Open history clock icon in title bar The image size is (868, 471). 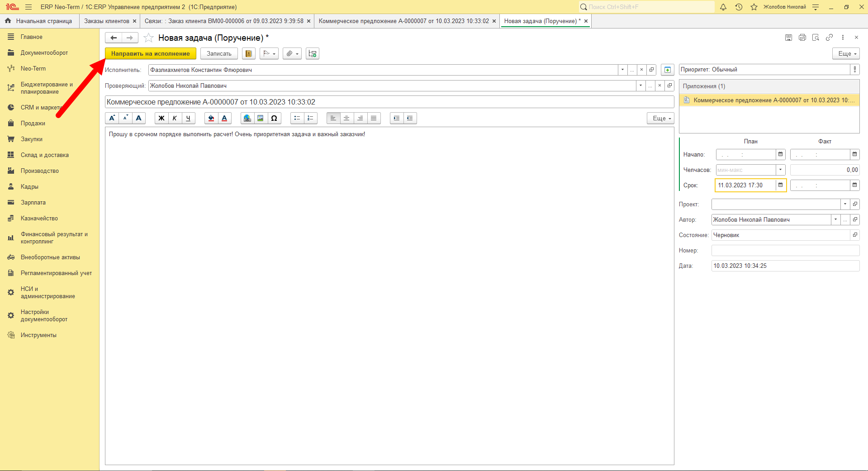(x=739, y=7)
